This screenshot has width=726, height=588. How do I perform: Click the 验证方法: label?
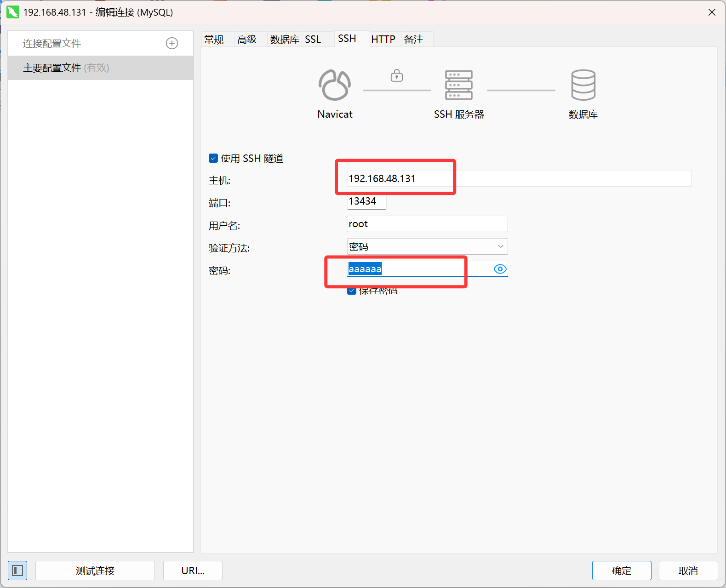[229, 248]
